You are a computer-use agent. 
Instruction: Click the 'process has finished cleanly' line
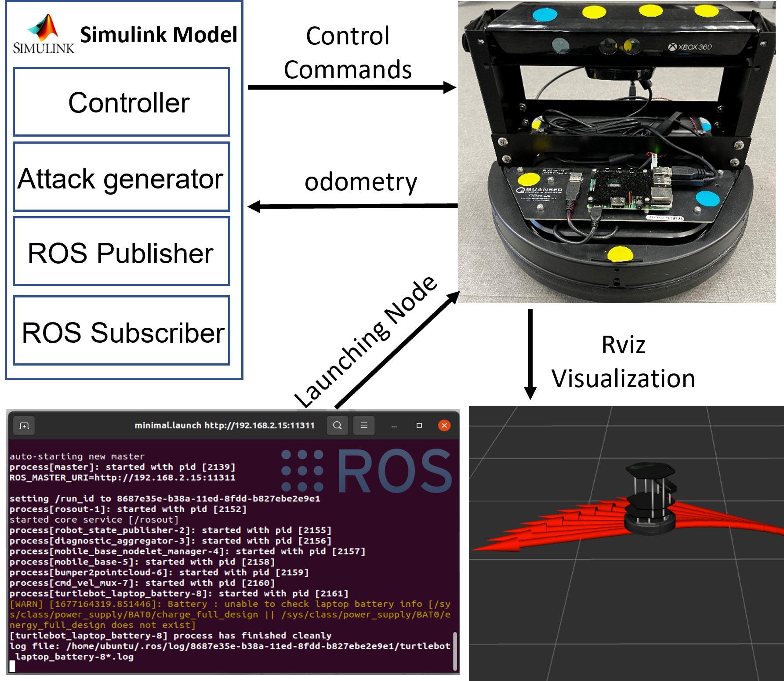coord(171,636)
